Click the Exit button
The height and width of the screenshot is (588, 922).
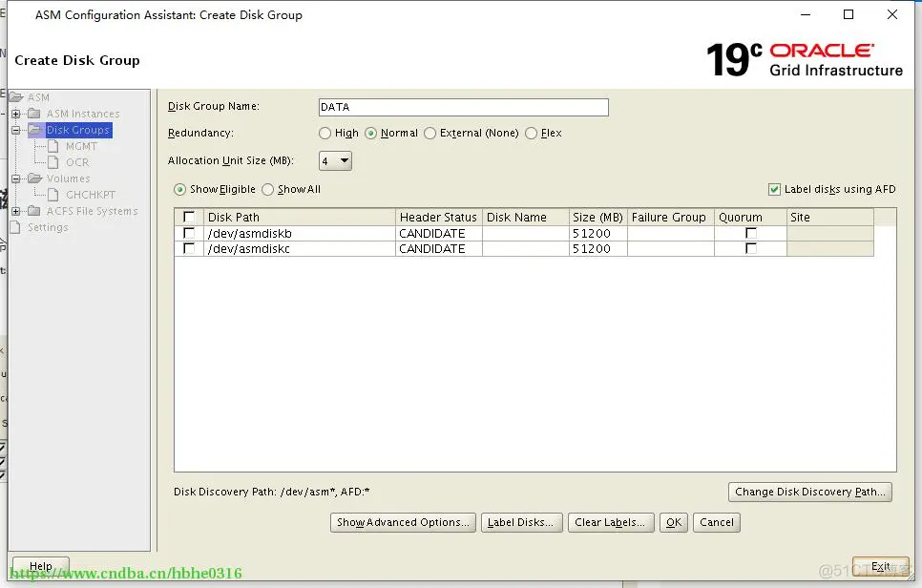[880, 566]
